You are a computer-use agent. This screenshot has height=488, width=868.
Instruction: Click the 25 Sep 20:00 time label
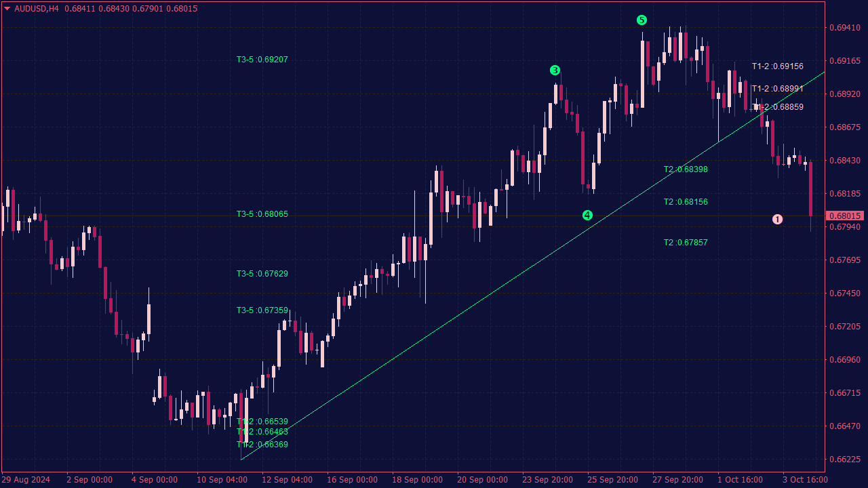tap(612, 480)
